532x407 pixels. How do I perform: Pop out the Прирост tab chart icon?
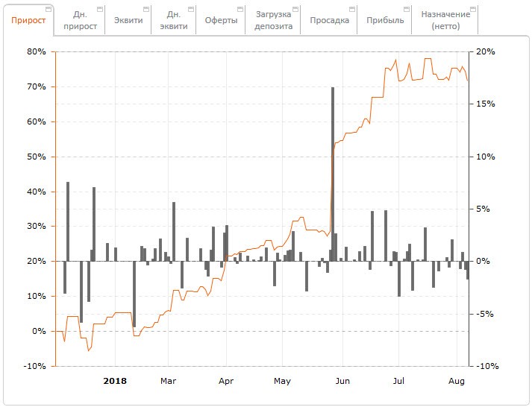click(48, 9)
